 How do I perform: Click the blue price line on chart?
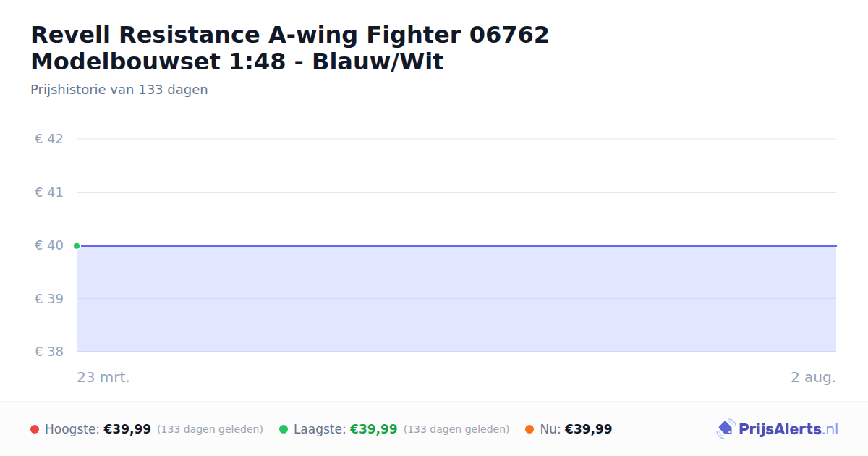coord(456,245)
